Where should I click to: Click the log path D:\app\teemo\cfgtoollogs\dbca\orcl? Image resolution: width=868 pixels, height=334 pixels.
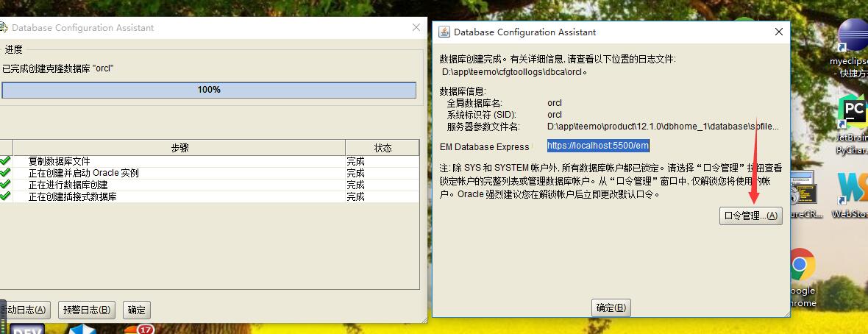click(x=514, y=72)
